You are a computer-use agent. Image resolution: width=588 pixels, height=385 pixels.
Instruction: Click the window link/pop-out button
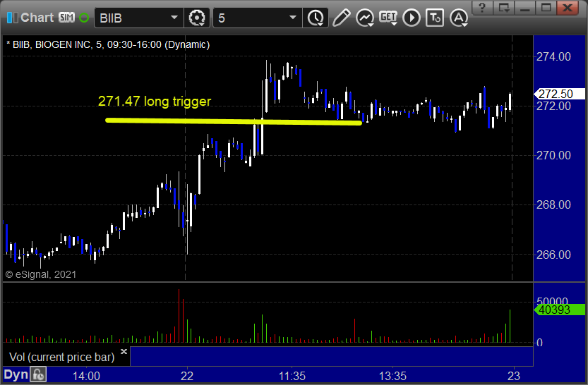(503, 8)
